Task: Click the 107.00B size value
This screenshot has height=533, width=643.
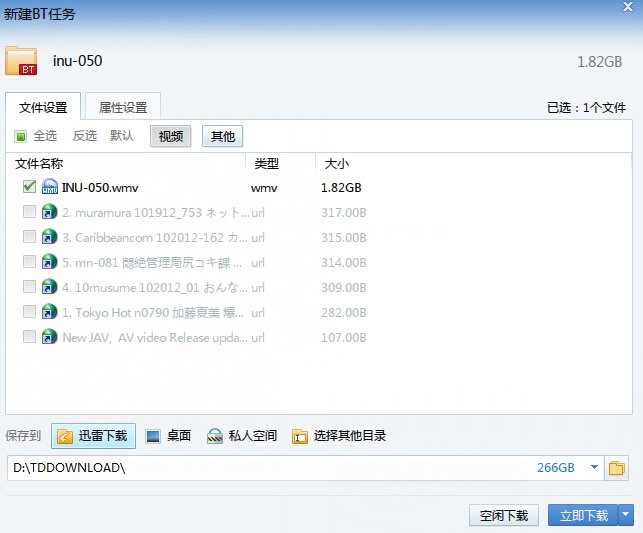Action: point(344,338)
